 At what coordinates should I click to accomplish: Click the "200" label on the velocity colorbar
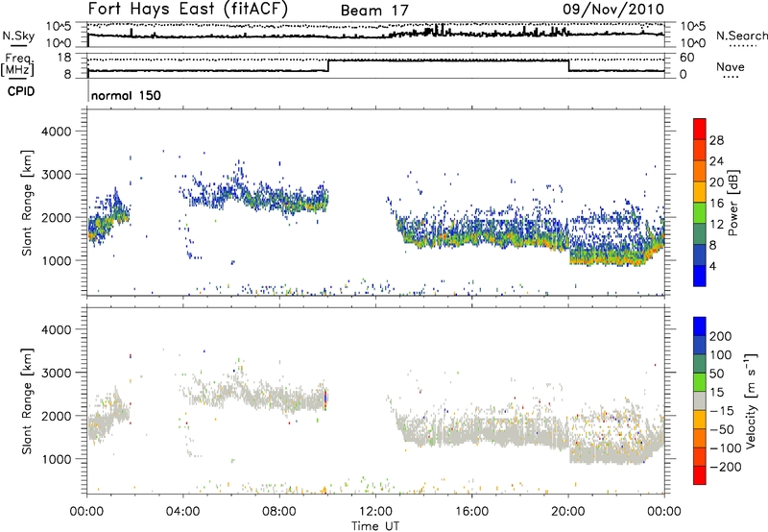[x=721, y=336]
